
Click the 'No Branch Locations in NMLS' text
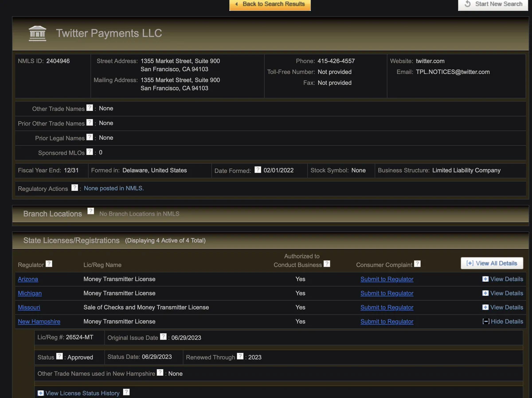click(139, 214)
